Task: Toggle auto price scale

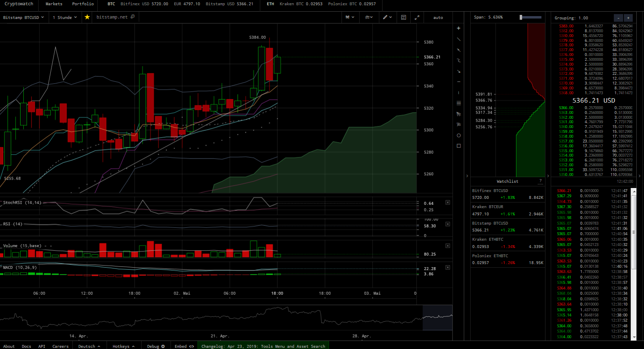Action: pyautogui.click(x=438, y=17)
